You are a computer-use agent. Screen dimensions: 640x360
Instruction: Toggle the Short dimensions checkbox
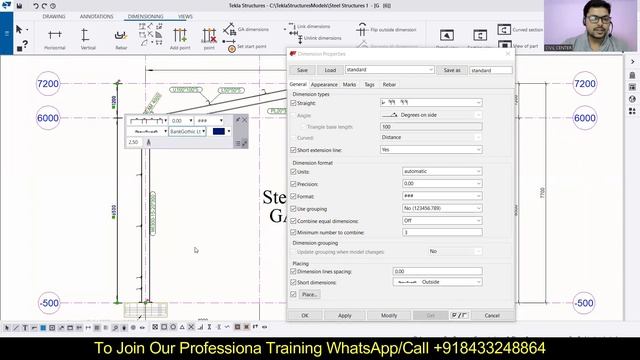[x=293, y=282]
